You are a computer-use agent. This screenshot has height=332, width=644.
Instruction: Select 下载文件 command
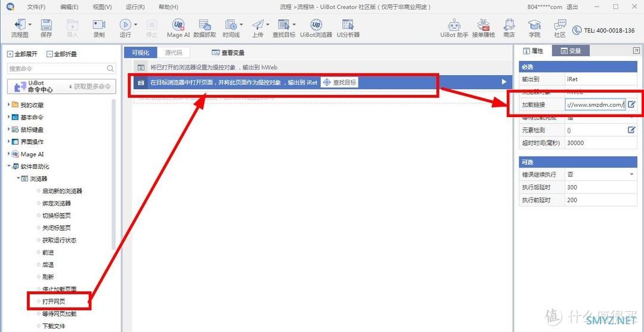[54, 326]
